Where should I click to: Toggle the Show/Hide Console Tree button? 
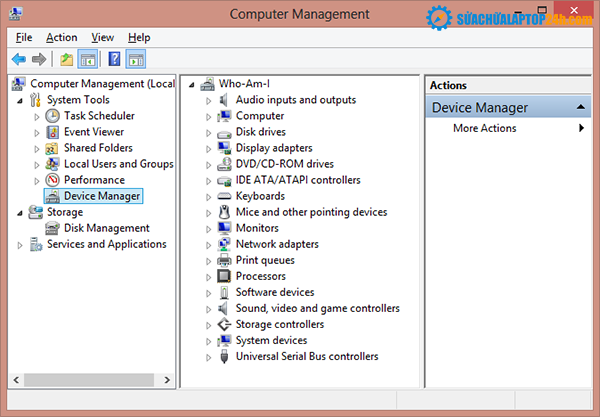click(x=88, y=60)
